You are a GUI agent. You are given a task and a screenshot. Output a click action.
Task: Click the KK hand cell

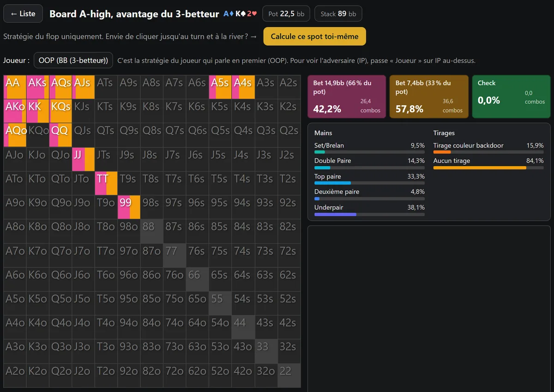[x=38, y=111]
